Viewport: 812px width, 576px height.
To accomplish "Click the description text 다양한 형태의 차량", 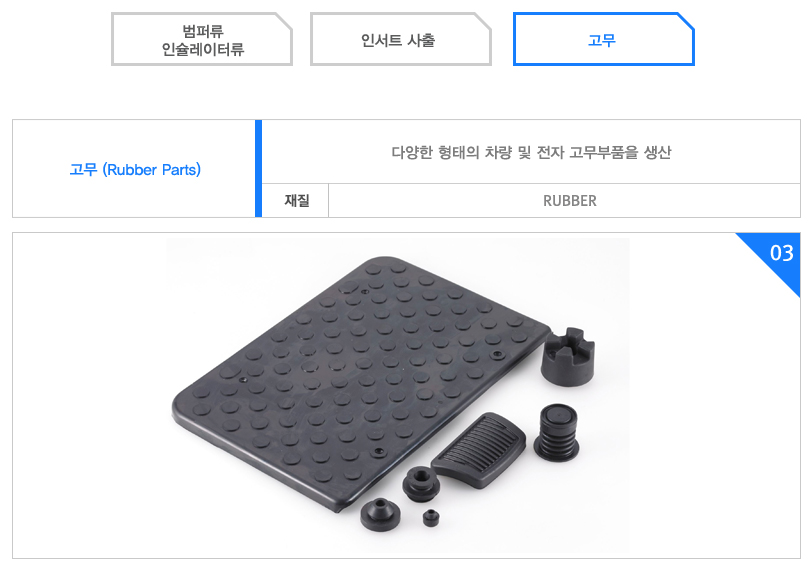I will click(451, 152).
